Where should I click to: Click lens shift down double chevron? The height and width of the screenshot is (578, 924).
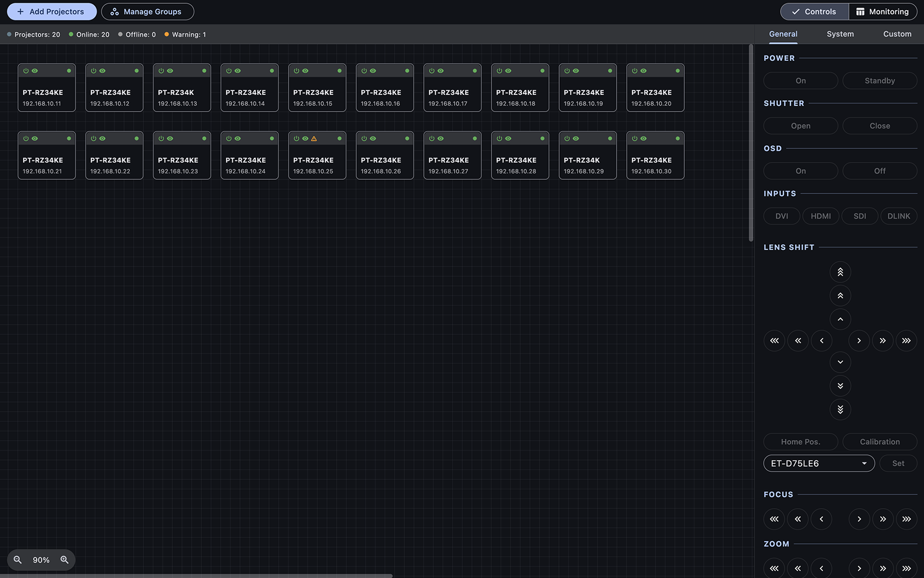point(840,386)
